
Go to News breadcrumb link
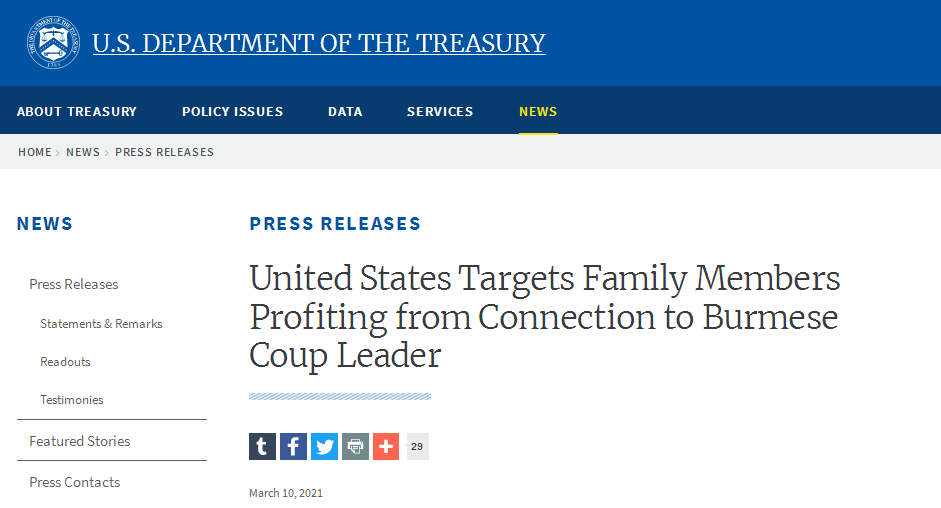coord(83,152)
